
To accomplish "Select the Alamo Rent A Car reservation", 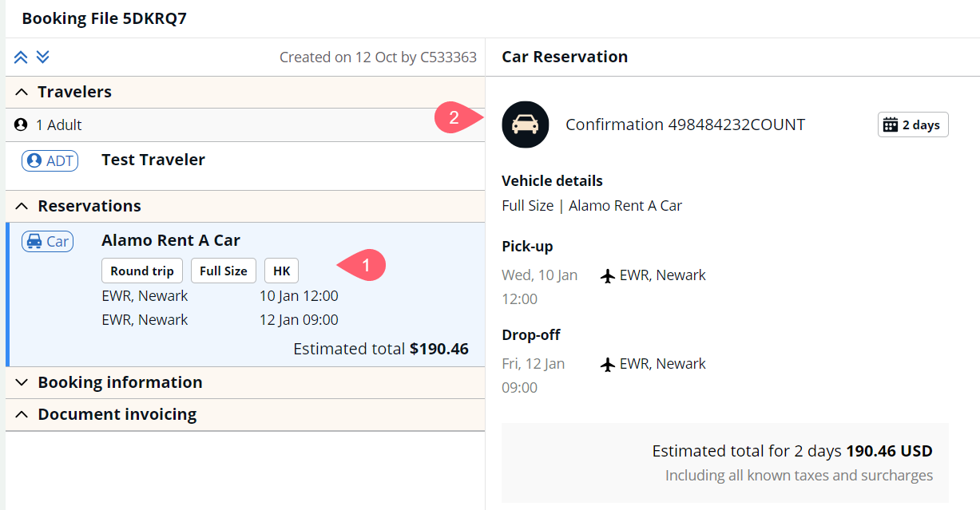I will (245, 295).
